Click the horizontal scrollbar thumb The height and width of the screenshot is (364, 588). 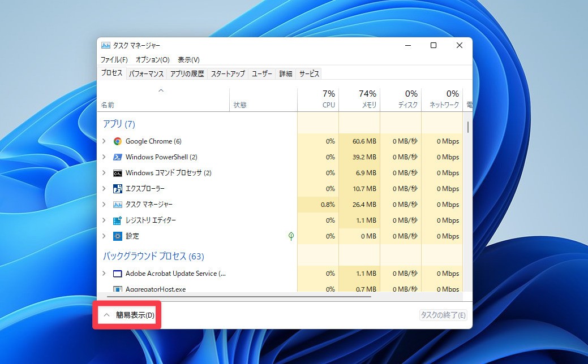pos(239,296)
